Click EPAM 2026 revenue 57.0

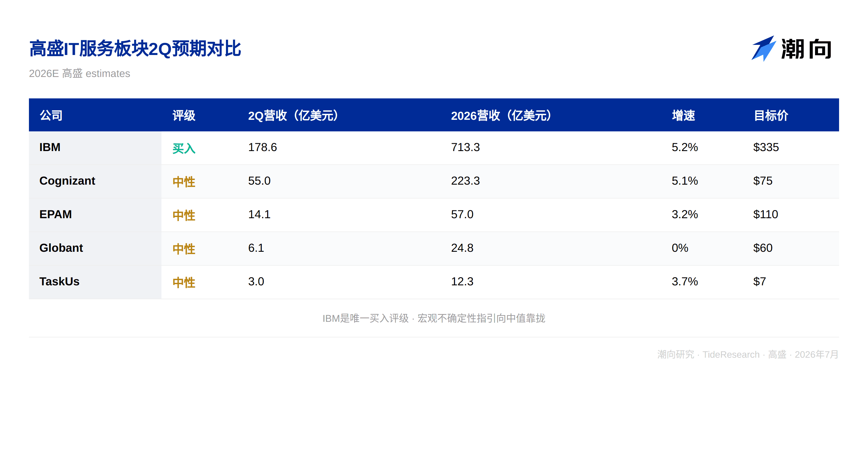462,214
